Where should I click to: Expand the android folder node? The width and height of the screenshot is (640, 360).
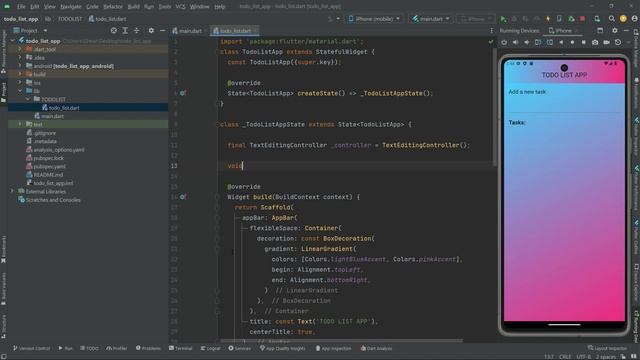[x=20, y=66]
